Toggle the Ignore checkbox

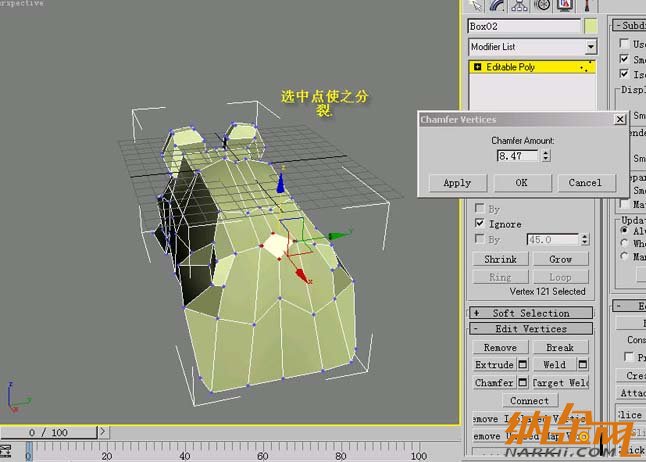tap(481, 224)
